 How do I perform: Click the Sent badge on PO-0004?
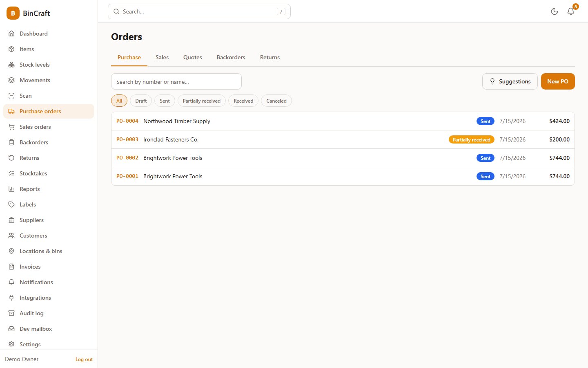(x=486, y=121)
